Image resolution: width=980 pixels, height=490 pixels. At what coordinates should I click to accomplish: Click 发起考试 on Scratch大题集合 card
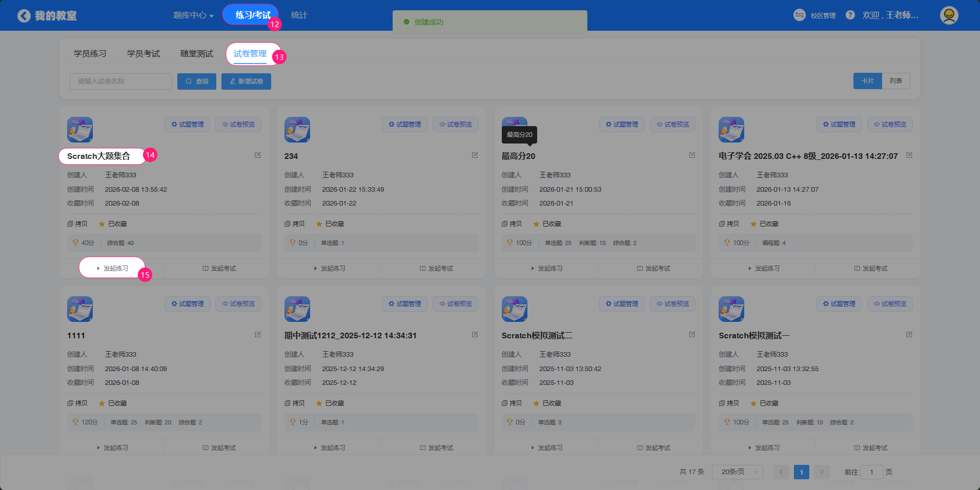(219, 269)
